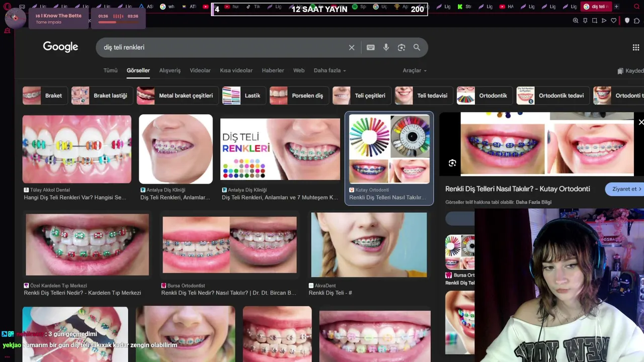Open 'Diş Teli Renkleri, Anlamları ve 7 Muhteşem' caption
The width and height of the screenshot is (644, 362).
click(x=280, y=198)
